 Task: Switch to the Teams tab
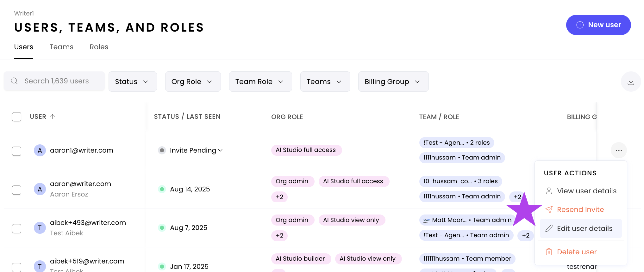(x=61, y=47)
